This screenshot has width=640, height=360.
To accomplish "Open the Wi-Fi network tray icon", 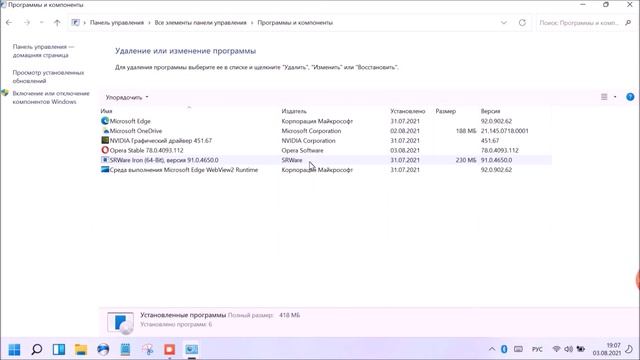I will coord(556,349).
